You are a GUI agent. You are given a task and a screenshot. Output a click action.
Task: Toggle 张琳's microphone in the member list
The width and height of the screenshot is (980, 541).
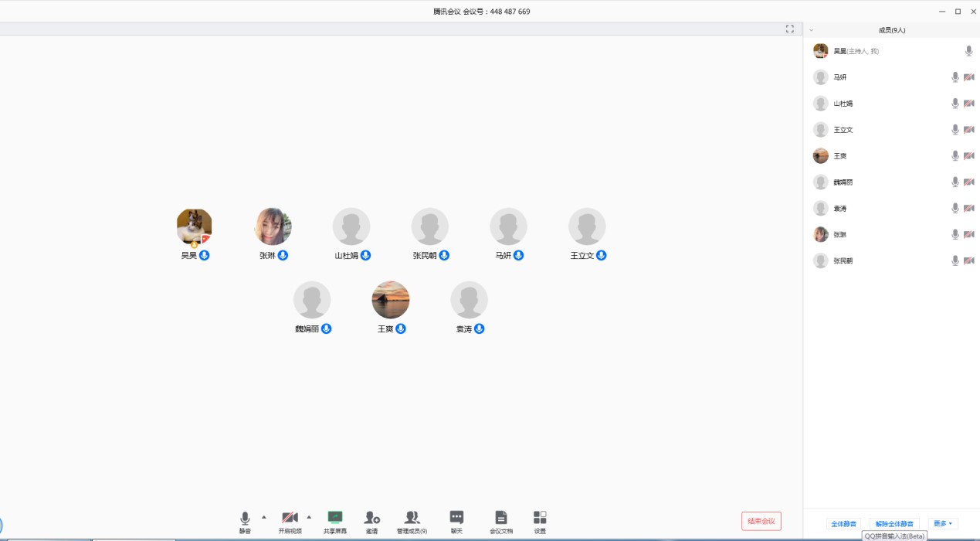pos(955,235)
